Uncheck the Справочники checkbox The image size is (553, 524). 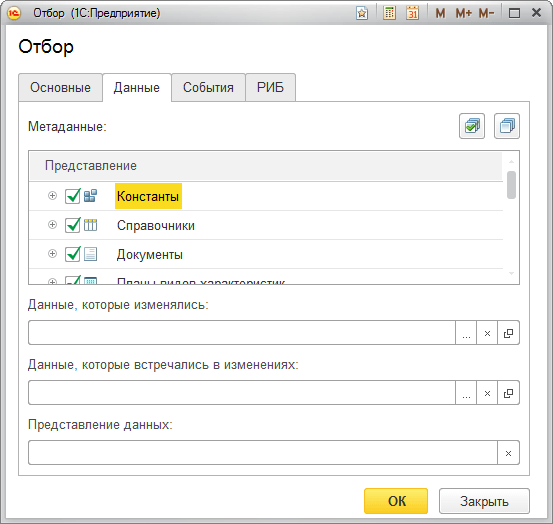(x=73, y=225)
